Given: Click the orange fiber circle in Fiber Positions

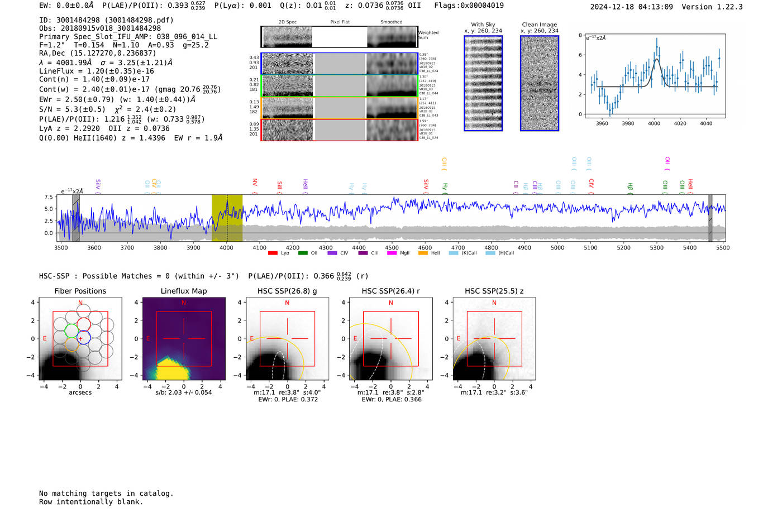Looking at the screenshot, I should pyautogui.click(x=71, y=344).
